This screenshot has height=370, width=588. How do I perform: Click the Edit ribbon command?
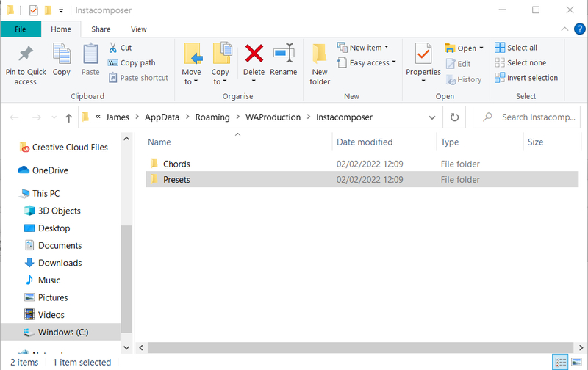[x=458, y=64]
